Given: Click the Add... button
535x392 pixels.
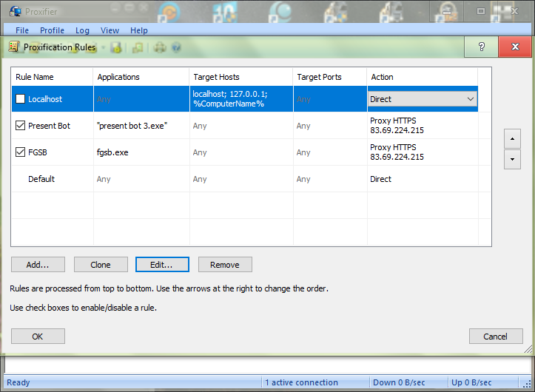Looking at the screenshot, I should (x=38, y=265).
